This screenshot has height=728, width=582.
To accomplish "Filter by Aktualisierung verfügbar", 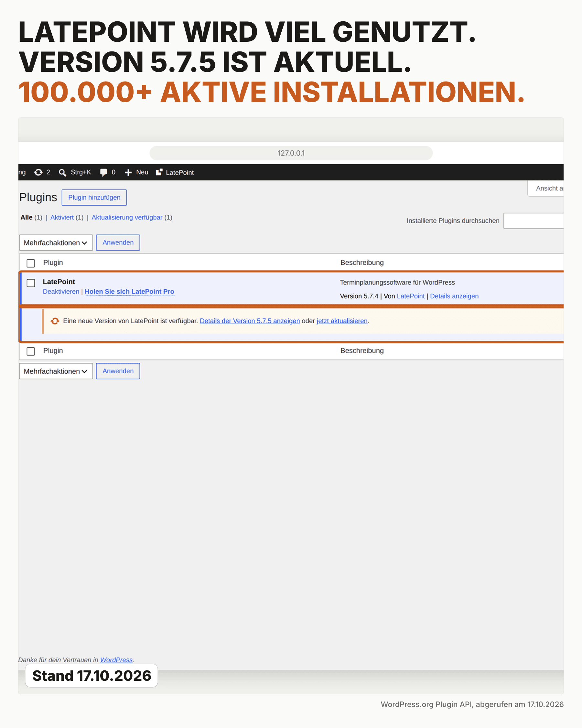I will (x=127, y=217).
